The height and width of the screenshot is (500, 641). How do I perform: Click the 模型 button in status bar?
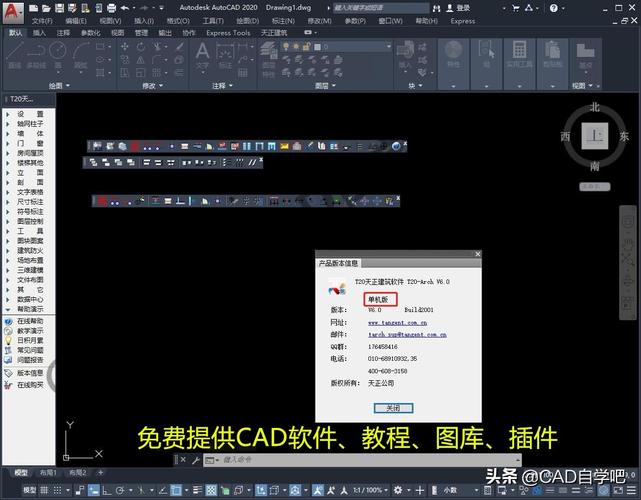pos(29,490)
